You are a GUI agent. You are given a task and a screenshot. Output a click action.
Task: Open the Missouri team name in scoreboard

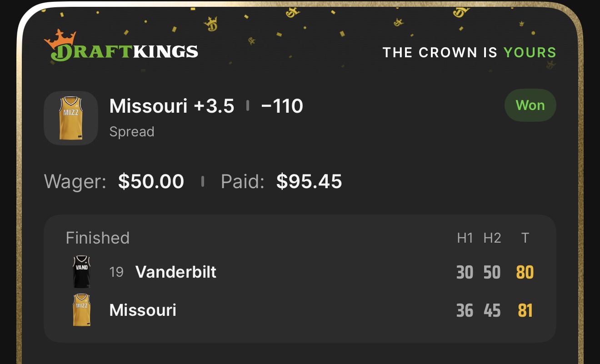click(143, 310)
